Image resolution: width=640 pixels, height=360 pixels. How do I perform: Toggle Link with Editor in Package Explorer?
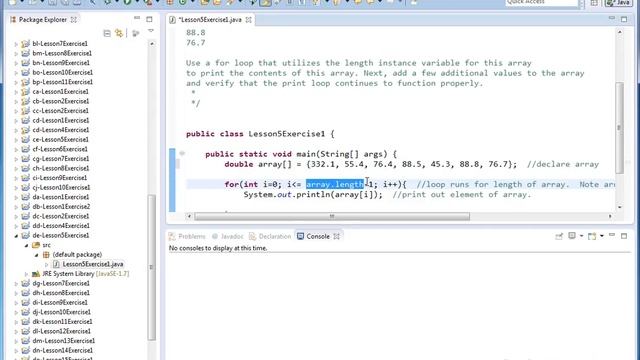pos(119,33)
